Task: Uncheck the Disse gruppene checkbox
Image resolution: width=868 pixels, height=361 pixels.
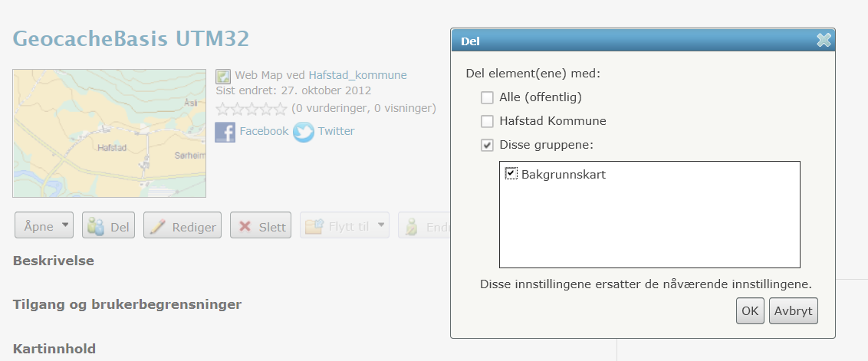Action: coord(487,146)
